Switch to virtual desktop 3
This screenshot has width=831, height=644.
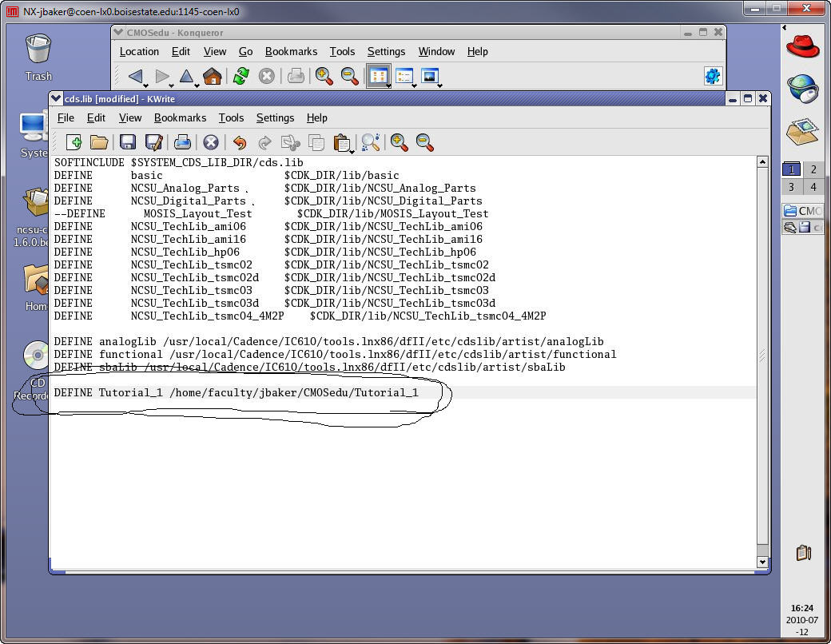coord(791,187)
